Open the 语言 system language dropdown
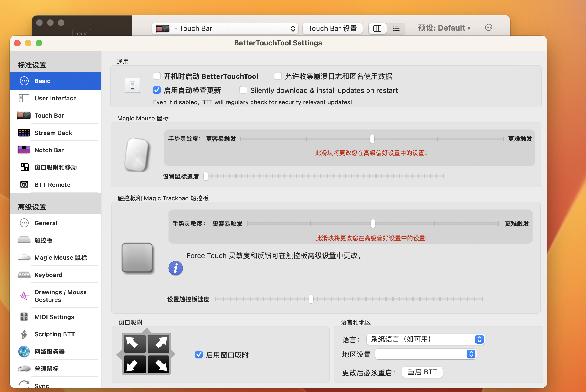 tap(425, 339)
